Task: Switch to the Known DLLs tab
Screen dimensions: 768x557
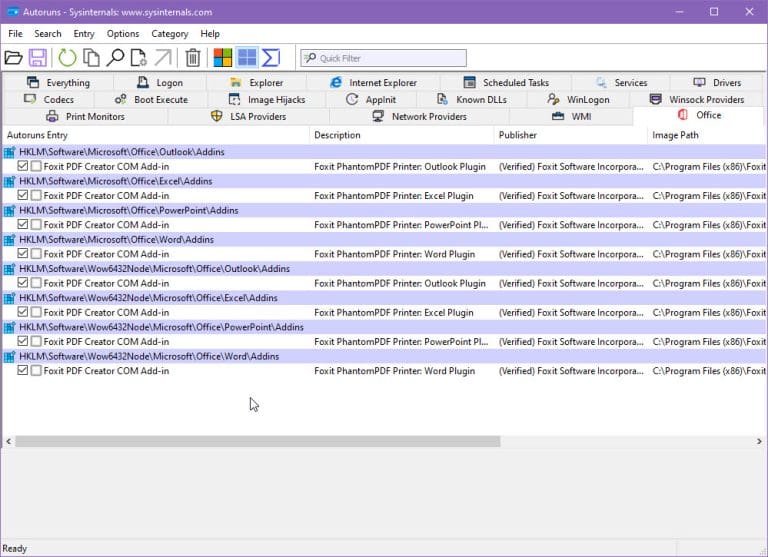Action: click(x=472, y=99)
